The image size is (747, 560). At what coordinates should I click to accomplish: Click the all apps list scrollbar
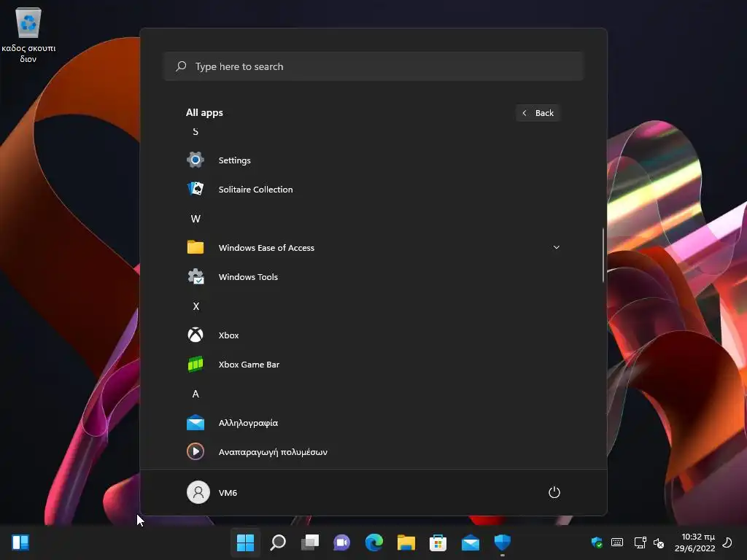pyautogui.click(x=603, y=255)
